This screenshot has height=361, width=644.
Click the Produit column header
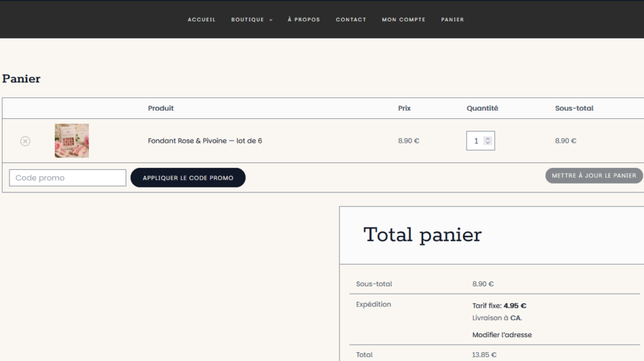click(160, 108)
